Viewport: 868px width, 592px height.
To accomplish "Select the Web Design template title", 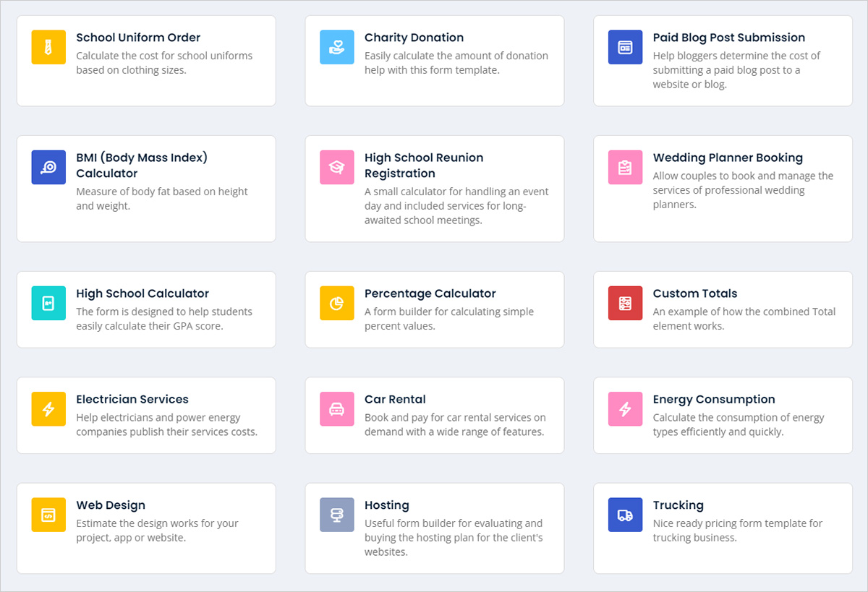I will point(111,505).
